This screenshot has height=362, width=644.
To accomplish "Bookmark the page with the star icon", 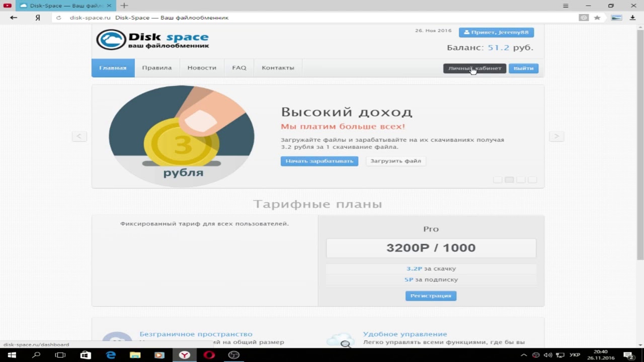I will pos(597,18).
